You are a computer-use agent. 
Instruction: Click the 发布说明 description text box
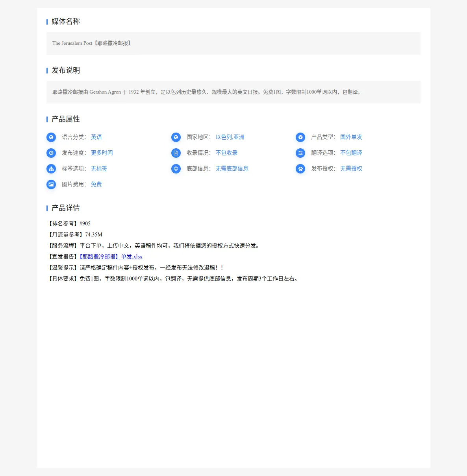click(x=233, y=92)
